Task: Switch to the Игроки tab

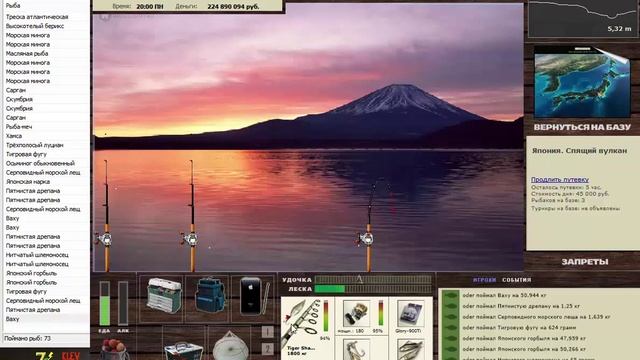Action: point(484,280)
